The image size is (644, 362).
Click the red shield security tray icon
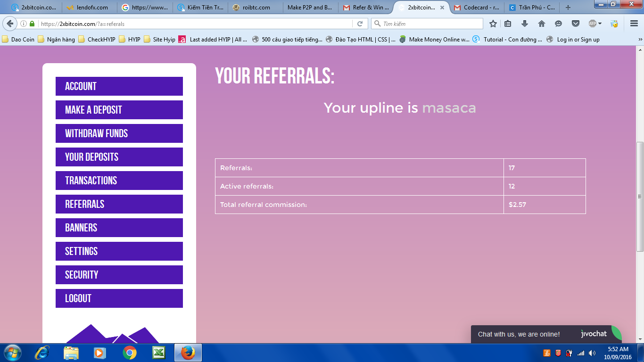pyautogui.click(x=558, y=353)
